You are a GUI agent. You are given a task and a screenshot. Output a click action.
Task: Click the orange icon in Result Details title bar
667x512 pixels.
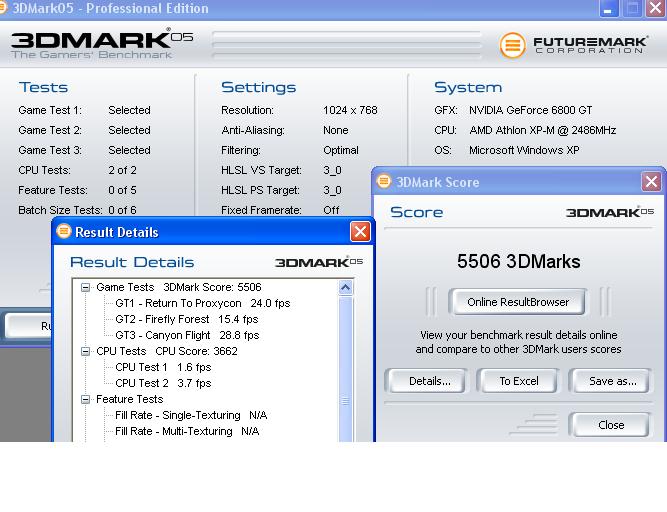coord(63,231)
